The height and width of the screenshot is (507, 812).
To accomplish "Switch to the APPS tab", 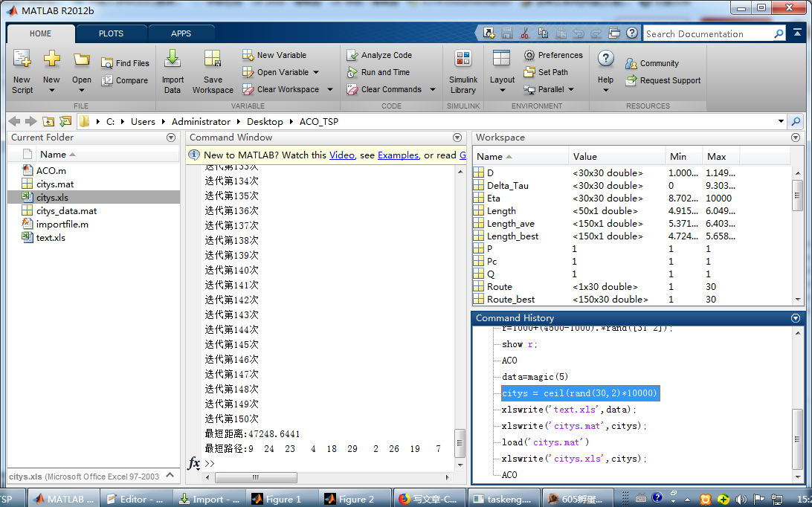I will (181, 33).
